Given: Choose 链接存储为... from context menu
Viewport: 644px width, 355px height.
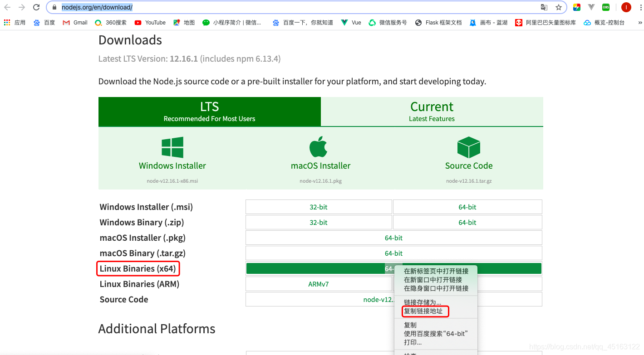Looking at the screenshot, I should pos(436,302).
